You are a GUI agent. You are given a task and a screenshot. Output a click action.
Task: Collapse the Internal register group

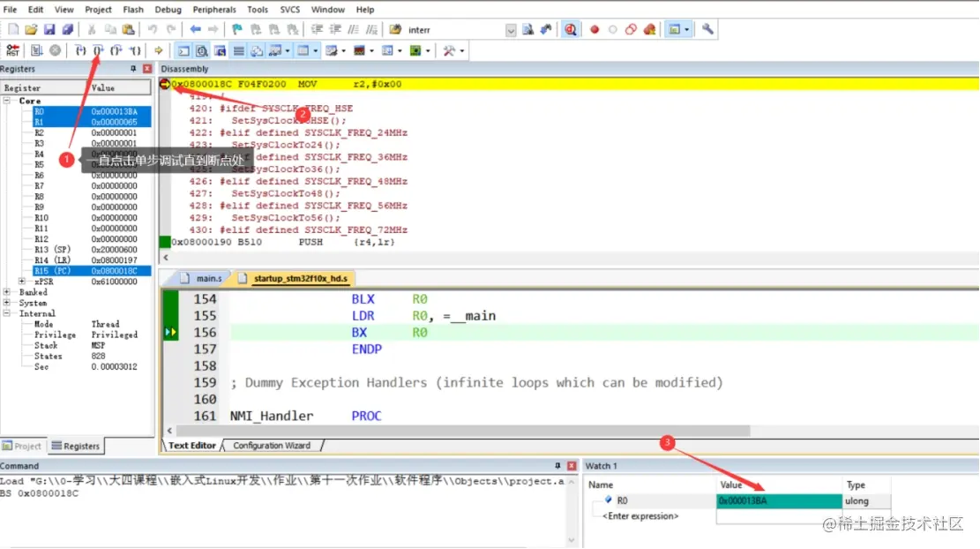pyautogui.click(x=7, y=313)
